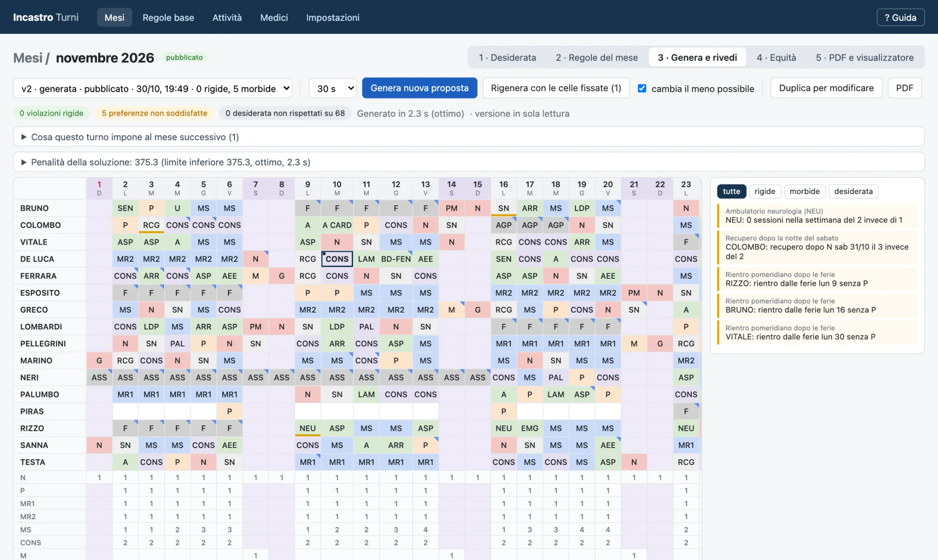Toggle 'cambia il meno possibile' checkbox
Viewport: 938px width, 560px height.
[642, 88]
